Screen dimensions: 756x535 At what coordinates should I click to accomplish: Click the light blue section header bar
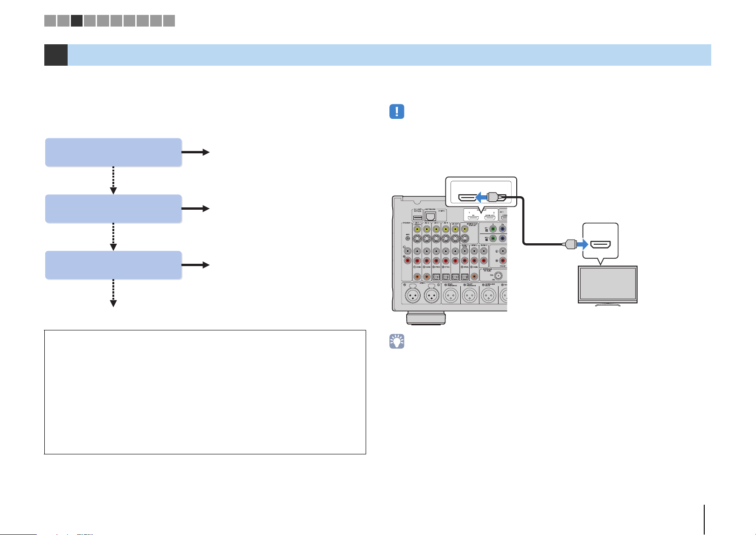point(389,55)
